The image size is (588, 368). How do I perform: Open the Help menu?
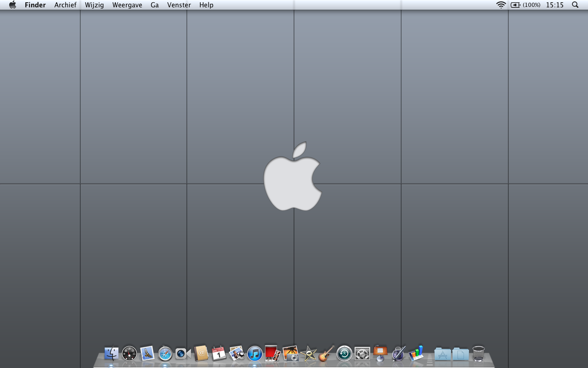click(206, 5)
